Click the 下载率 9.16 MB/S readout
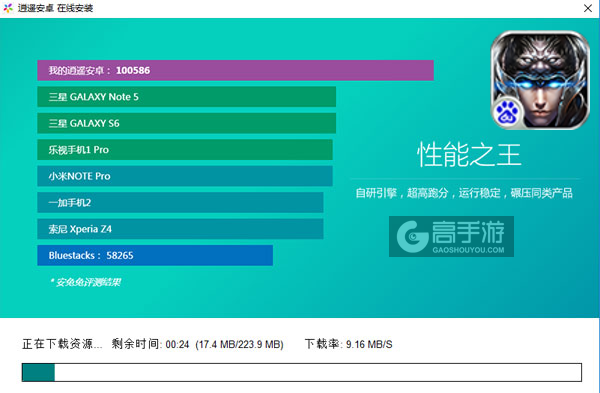The height and width of the screenshot is (393, 600). (349, 344)
